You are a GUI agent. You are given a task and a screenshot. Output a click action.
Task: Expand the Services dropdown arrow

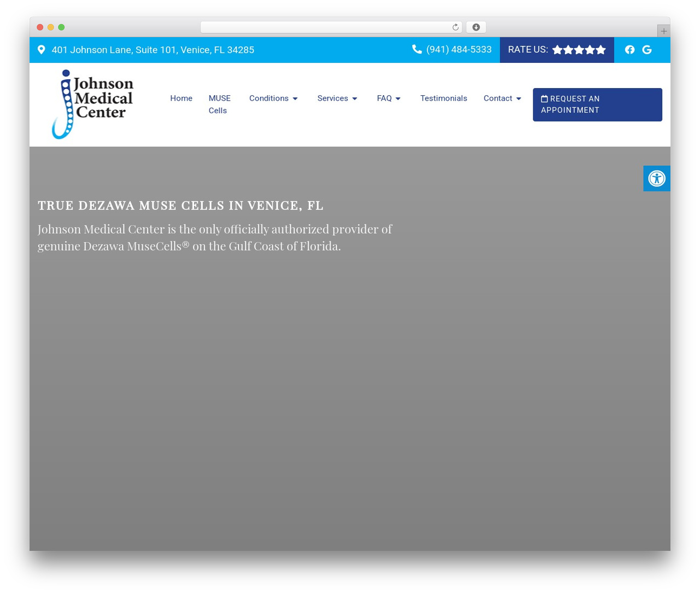click(x=355, y=99)
